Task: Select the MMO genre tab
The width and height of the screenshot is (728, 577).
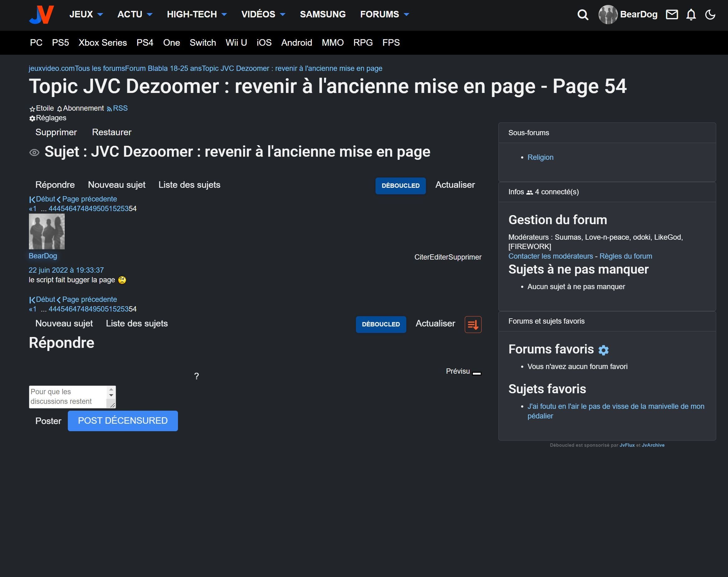Action: (x=333, y=43)
